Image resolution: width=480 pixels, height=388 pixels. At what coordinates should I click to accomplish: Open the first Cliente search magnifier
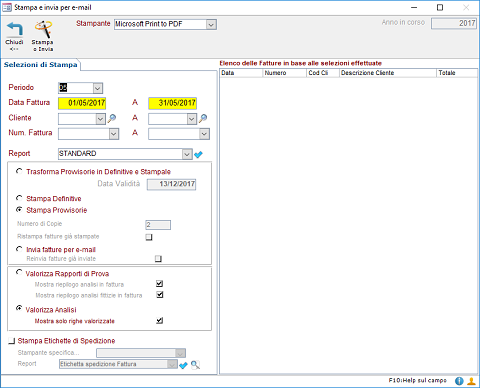coord(112,118)
